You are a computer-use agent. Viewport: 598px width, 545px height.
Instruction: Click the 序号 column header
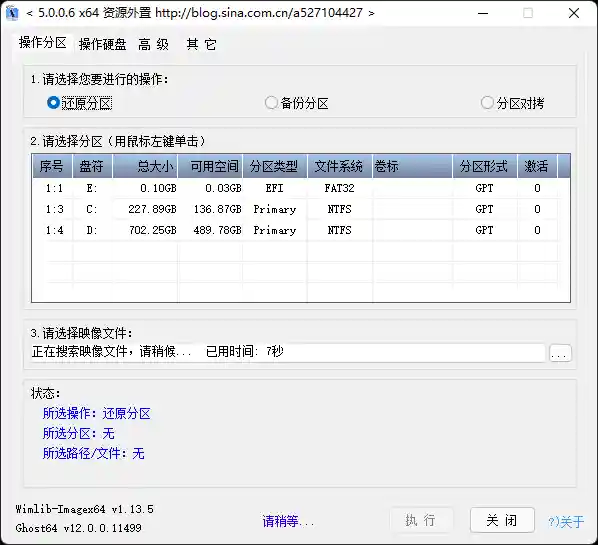pos(52,166)
